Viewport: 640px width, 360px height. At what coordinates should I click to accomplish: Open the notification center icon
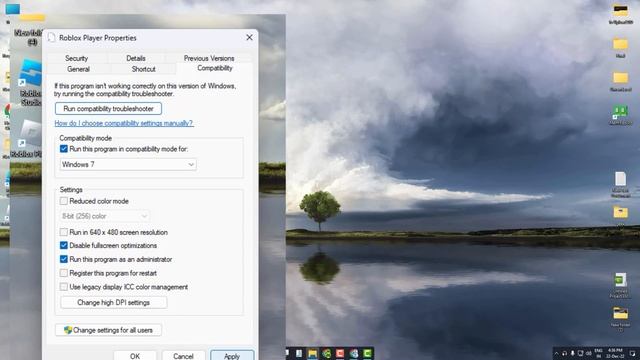click(632, 353)
